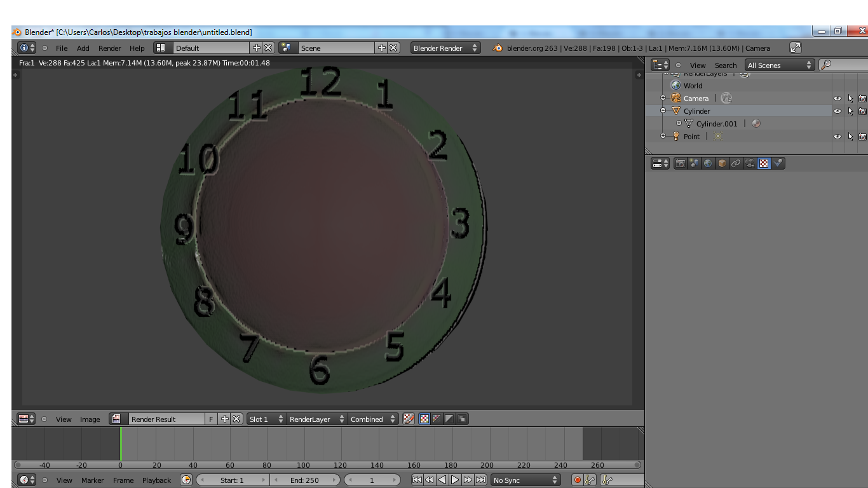Open the Playback menu in timeline
This screenshot has width=868, height=488.
(x=156, y=480)
